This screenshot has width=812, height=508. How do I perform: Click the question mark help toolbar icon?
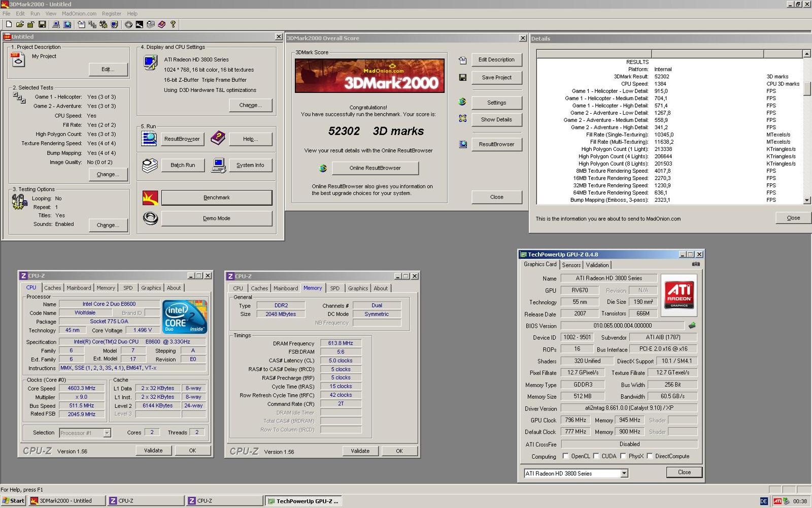click(173, 24)
